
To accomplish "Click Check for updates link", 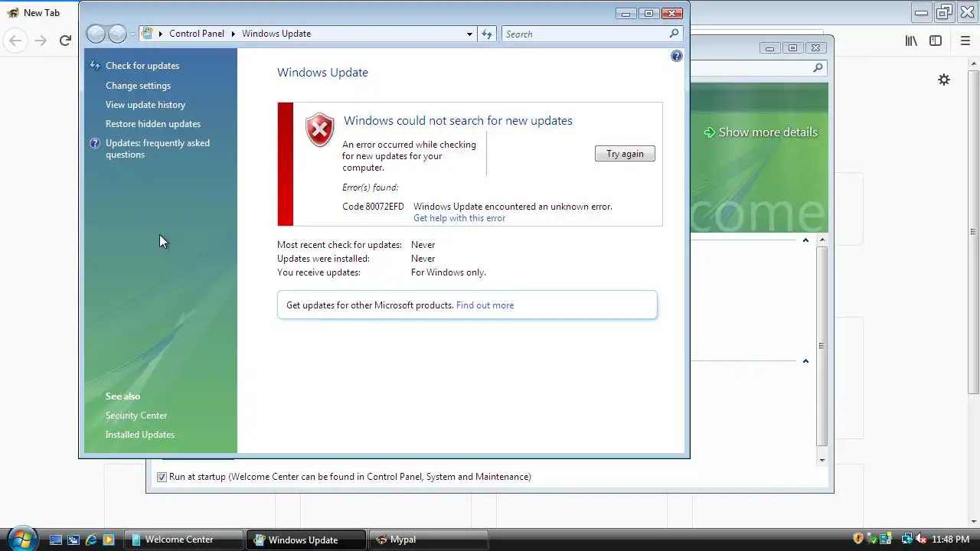I will click(x=142, y=66).
